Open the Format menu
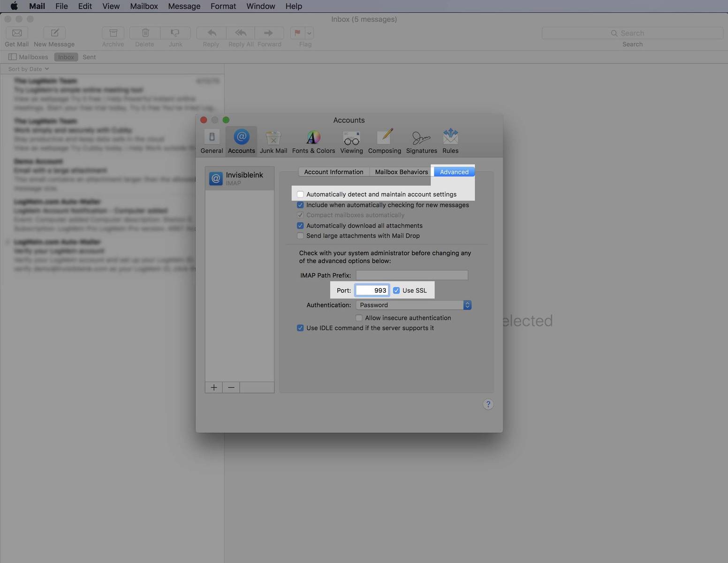This screenshot has width=728, height=563. [x=223, y=6]
